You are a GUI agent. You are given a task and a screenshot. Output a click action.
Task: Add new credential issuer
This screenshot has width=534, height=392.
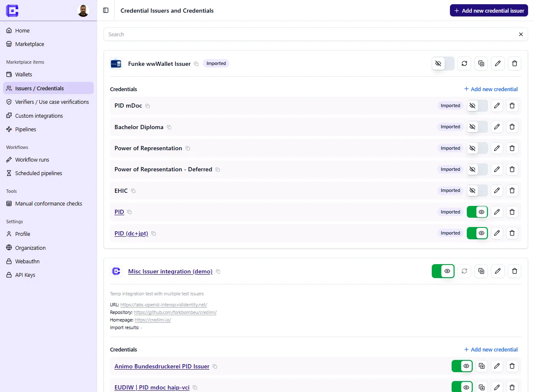pyautogui.click(x=489, y=11)
